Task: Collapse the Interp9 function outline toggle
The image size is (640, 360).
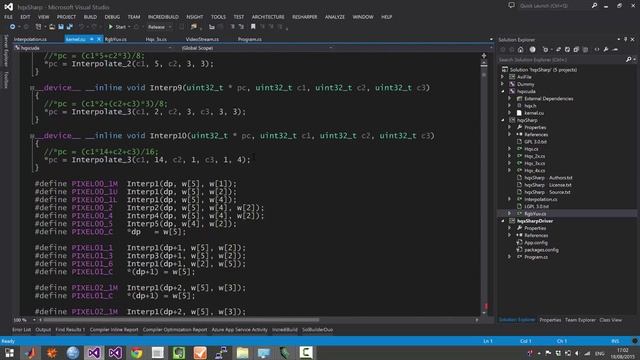Action: pos(32,88)
